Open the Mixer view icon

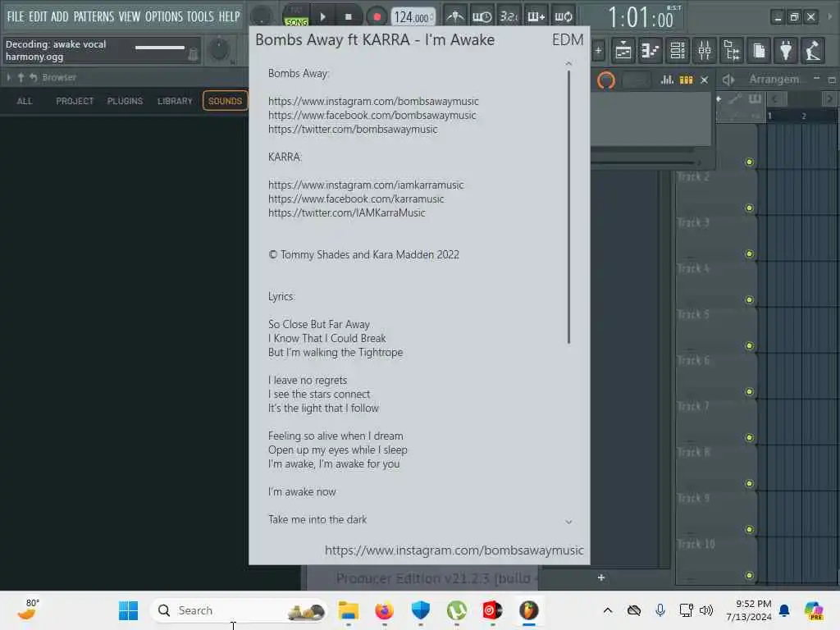(705, 51)
